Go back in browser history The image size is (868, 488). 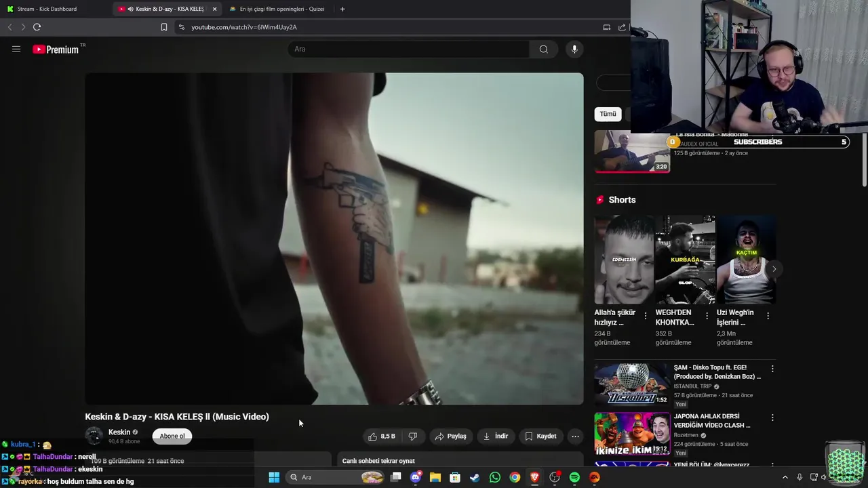[9, 27]
